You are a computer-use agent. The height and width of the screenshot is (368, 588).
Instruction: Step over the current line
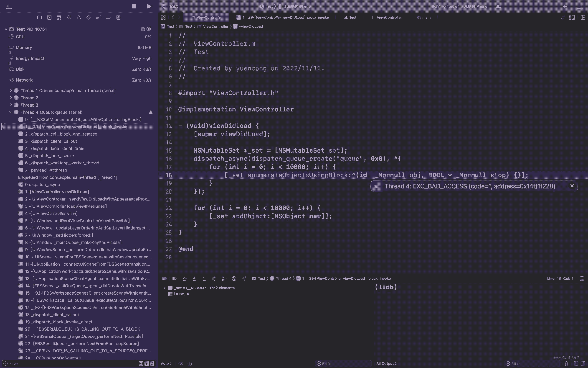click(184, 278)
